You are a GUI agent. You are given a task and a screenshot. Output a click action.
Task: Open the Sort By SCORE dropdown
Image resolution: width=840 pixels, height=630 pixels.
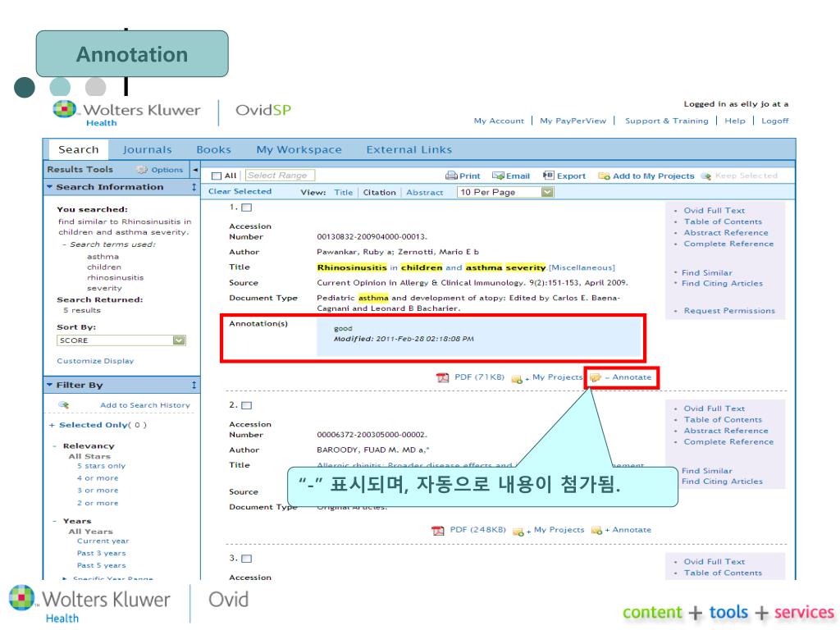(121, 340)
